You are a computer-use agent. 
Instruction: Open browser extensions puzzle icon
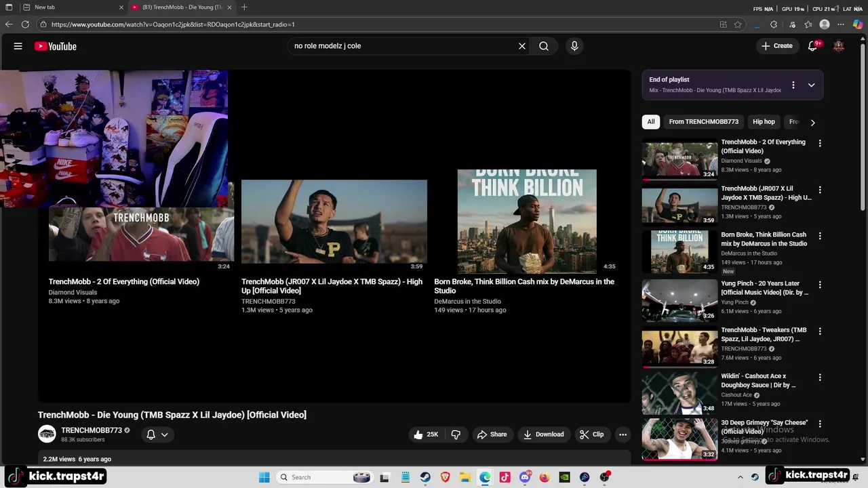(x=774, y=24)
